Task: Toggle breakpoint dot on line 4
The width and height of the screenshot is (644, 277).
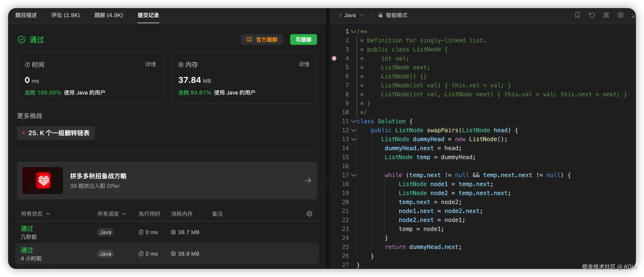Action: [334, 59]
